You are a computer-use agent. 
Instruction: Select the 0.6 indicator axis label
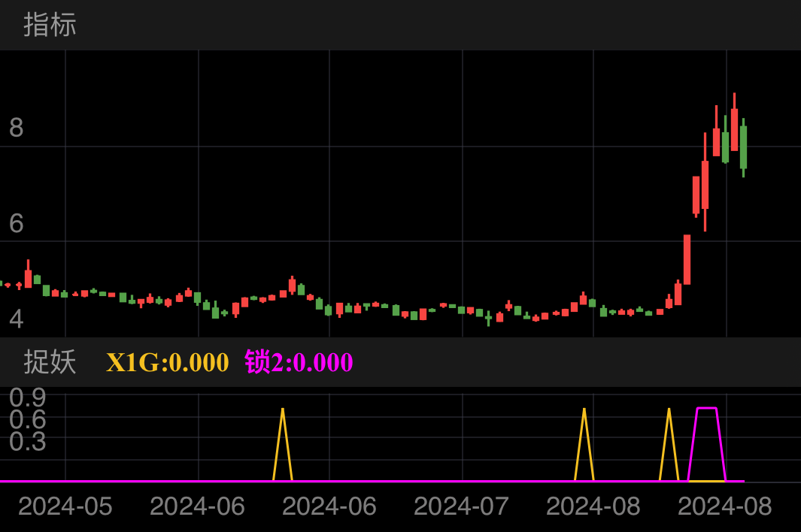pos(28,419)
